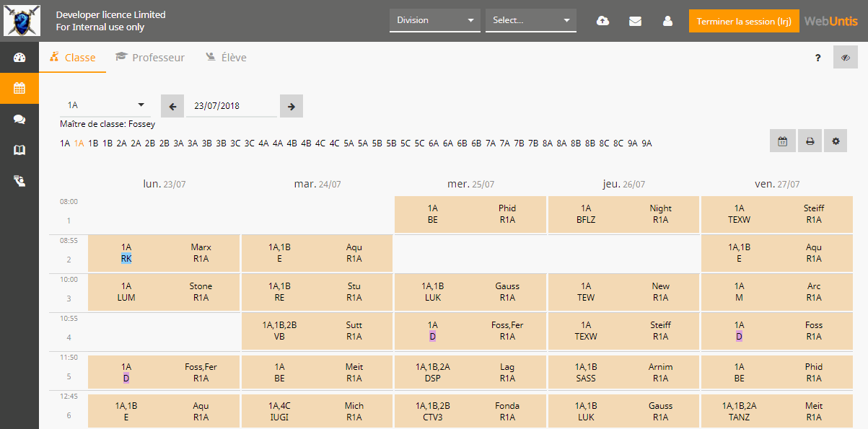Click teacher name Lag
This screenshot has height=429, width=868.
507,367
